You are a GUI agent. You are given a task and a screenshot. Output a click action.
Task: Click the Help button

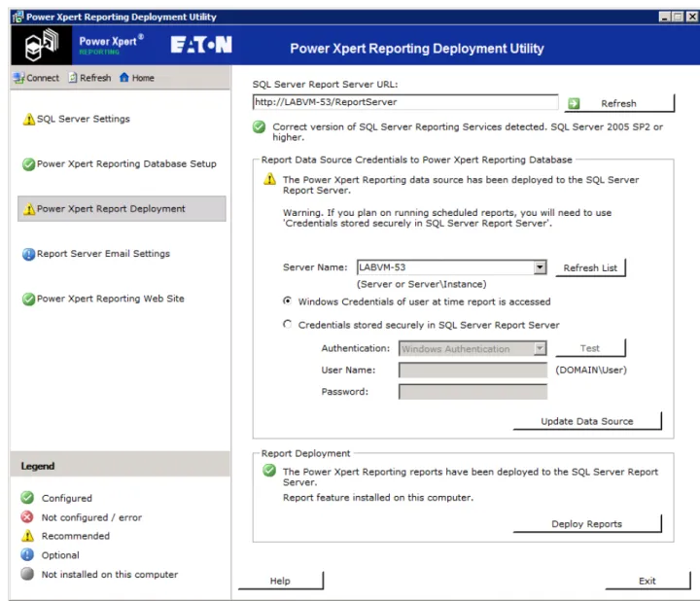[280, 581]
